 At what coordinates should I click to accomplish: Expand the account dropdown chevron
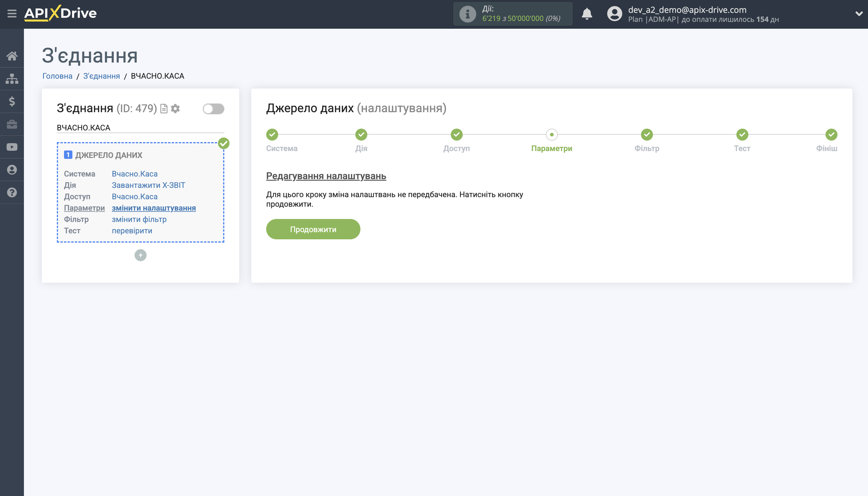859,14
